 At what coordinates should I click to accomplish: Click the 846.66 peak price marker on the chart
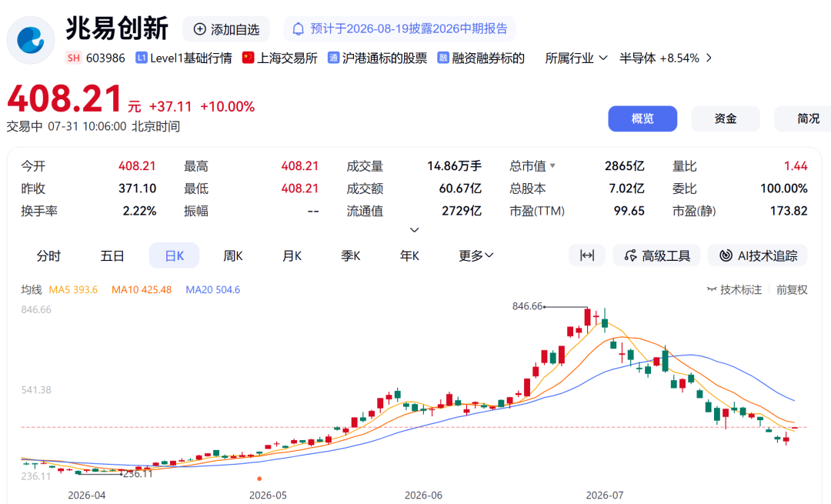pyautogui.click(x=527, y=305)
